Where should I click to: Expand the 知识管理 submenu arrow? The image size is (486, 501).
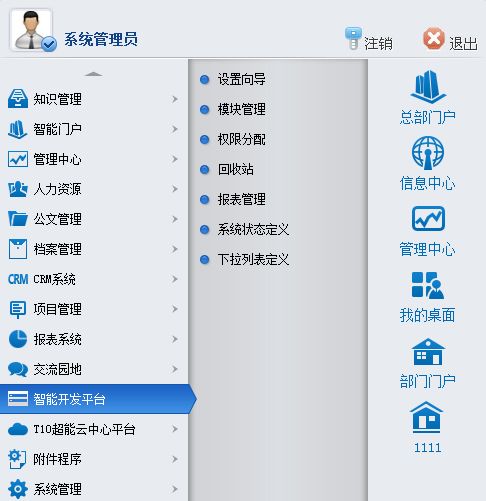[175, 99]
